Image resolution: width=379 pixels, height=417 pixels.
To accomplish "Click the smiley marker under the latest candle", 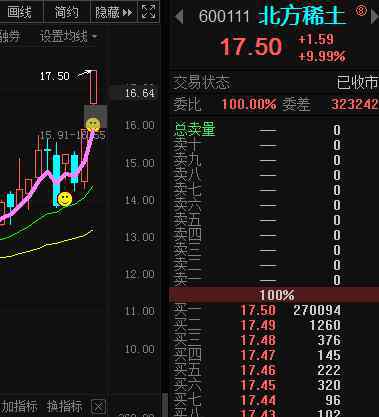I will (93, 124).
